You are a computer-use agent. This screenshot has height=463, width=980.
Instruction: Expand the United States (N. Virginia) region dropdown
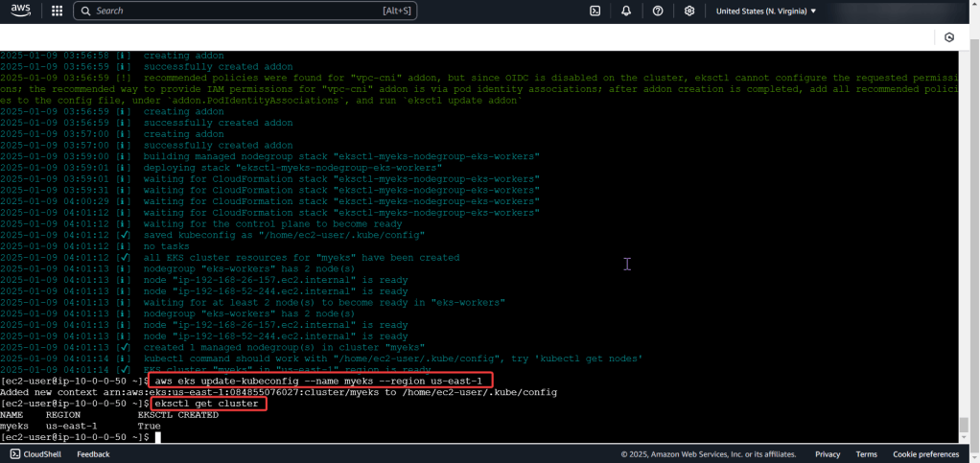tap(766, 11)
